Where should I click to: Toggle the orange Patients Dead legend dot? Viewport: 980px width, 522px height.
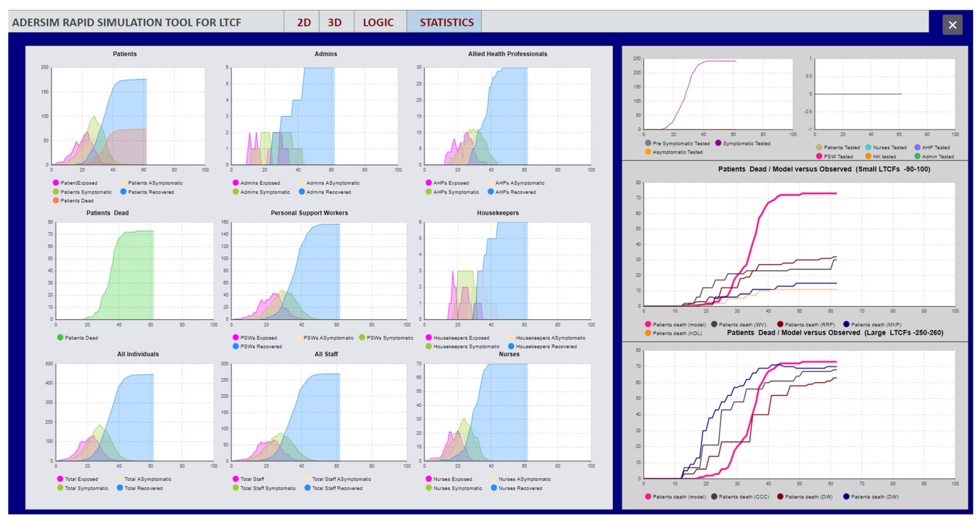pos(56,201)
